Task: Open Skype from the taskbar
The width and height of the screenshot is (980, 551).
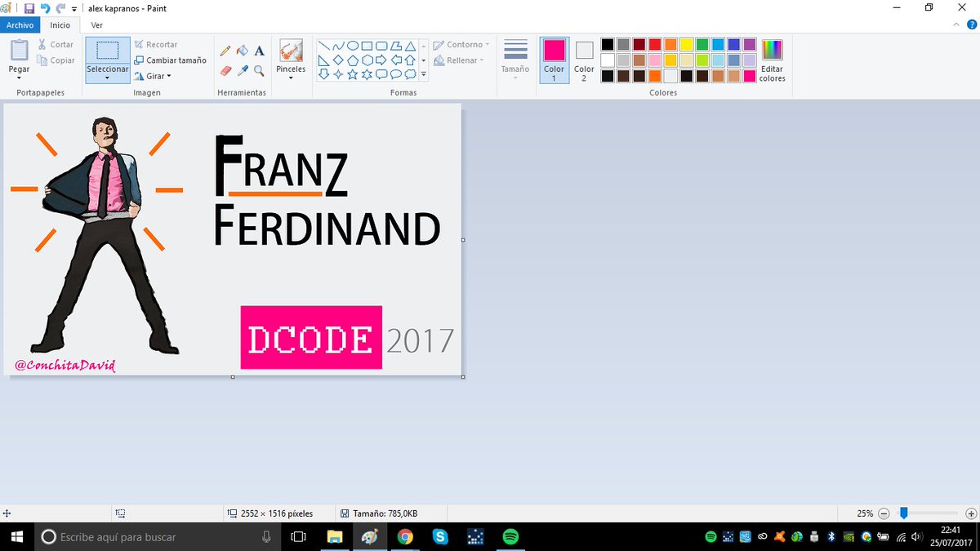Action: tap(441, 536)
